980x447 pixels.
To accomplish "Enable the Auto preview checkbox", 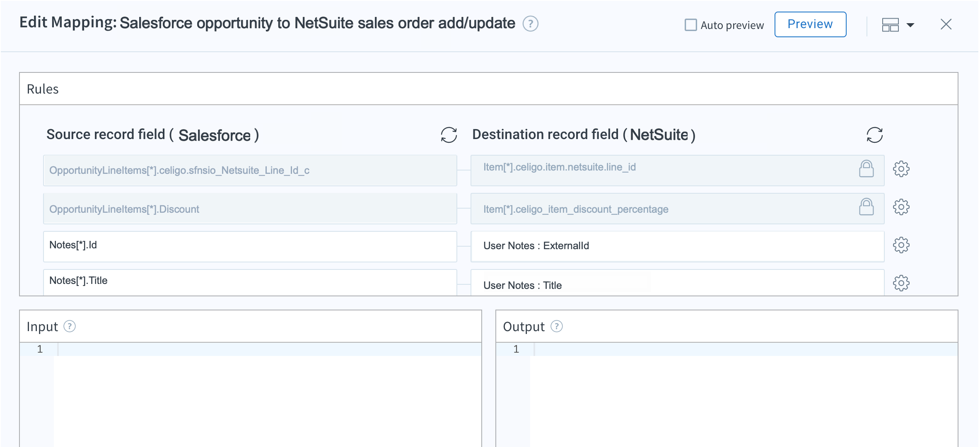I will (690, 25).
